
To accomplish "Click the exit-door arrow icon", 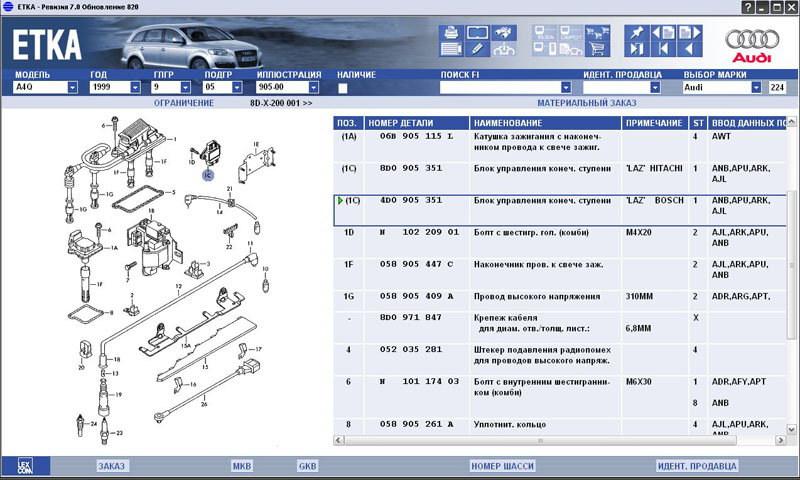I will tap(637, 49).
